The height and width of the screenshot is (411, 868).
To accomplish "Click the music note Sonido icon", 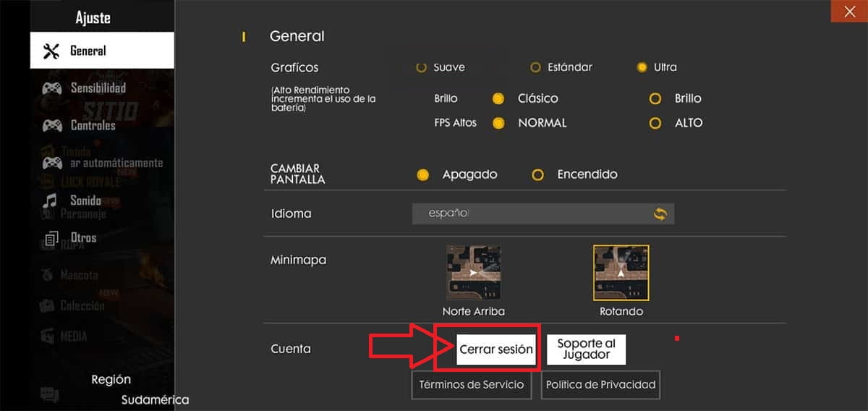I will tap(51, 200).
